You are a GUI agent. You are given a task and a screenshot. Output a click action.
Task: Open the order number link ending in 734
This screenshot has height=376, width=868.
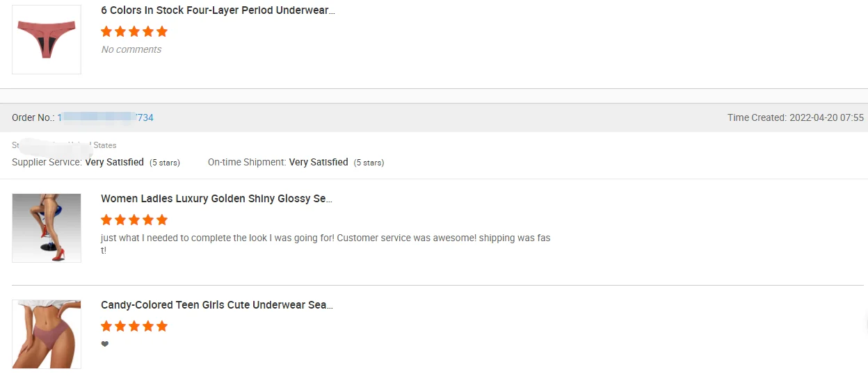(106, 117)
